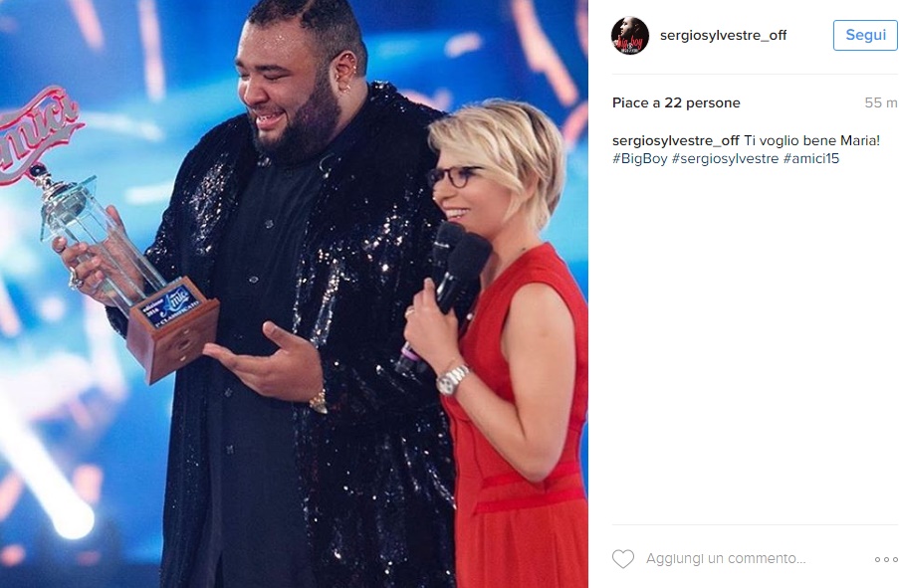Click the caption text Ti voglio bene Maria
The image size is (899, 588).
[x=811, y=140]
